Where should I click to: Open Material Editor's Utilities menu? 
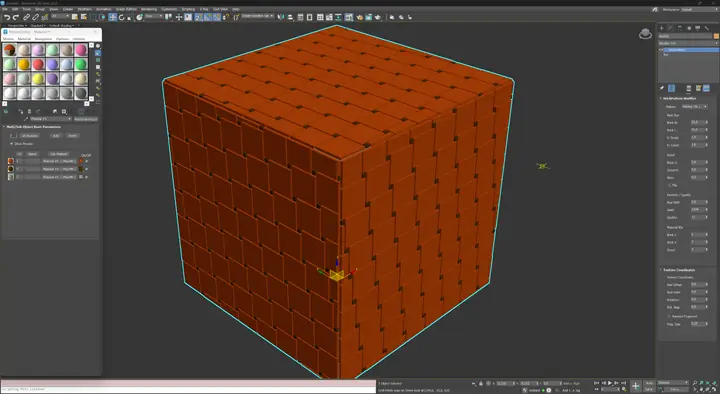(x=79, y=39)
